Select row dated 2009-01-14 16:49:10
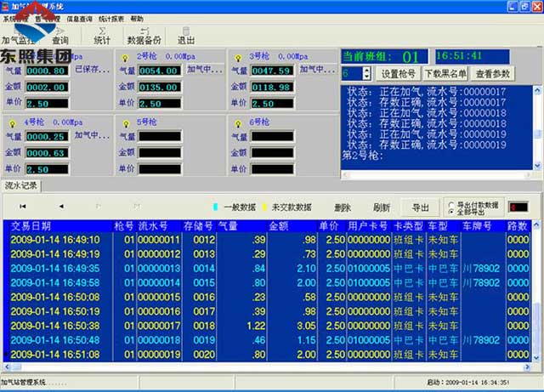 (269, 240)
